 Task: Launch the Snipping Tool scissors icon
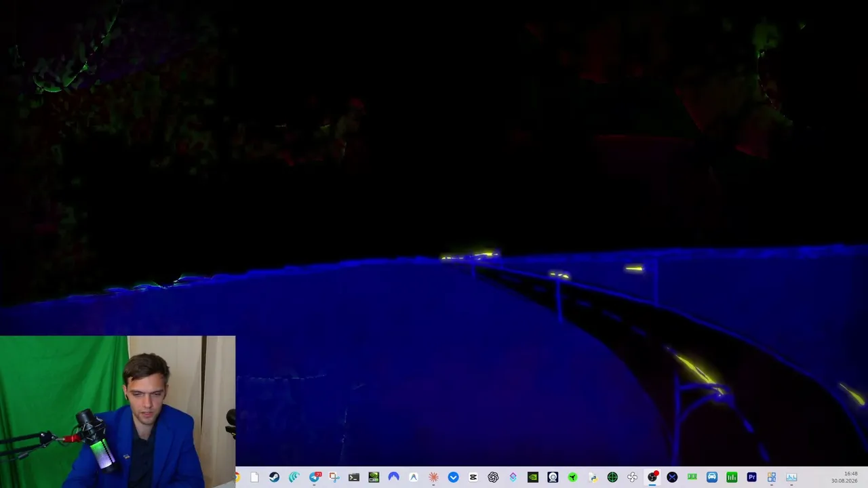point(334,477)
